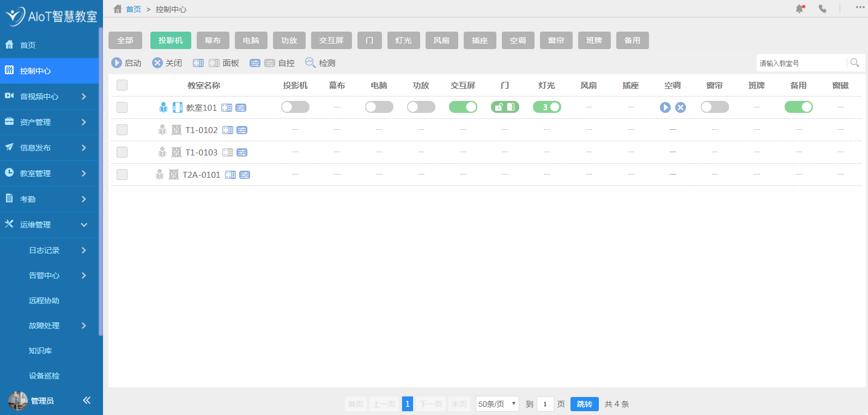Turn off interactive screen switch for 教室101

pos(463,107)
